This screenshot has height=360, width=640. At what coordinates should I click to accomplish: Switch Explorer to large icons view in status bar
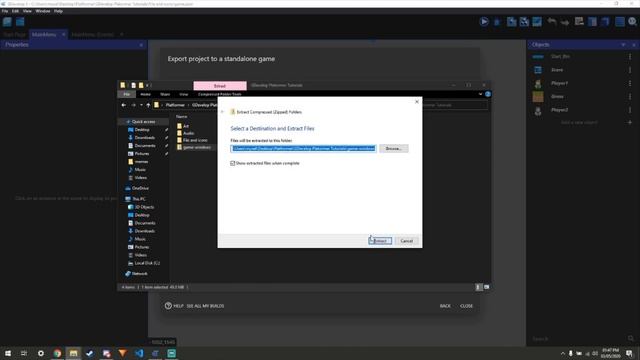pos(487,287)
